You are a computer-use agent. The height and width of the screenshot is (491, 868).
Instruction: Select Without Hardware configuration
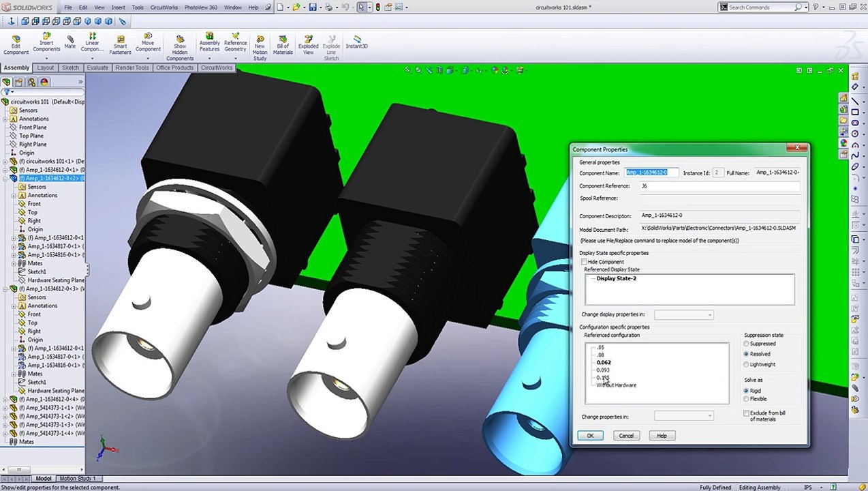click(x=617, y=385)
